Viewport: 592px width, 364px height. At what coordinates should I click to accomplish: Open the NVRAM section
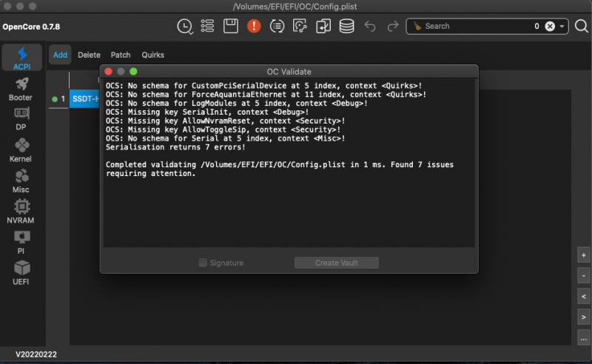(20, 211)
